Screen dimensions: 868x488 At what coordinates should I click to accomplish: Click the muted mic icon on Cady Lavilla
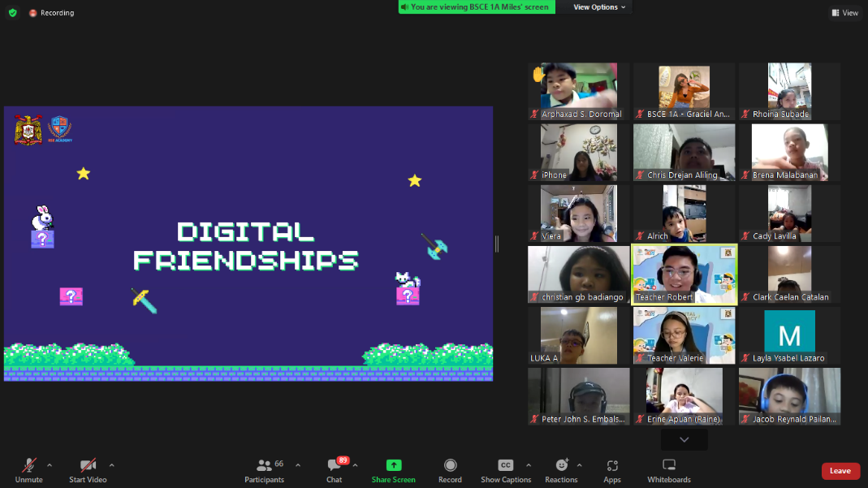pyautogui.click(x=745, y=236)
